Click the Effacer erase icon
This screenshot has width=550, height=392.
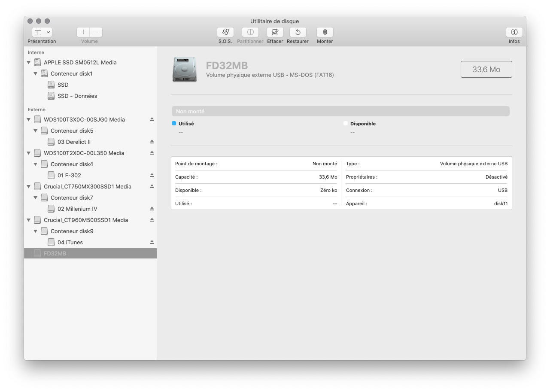tap(275, 32)
